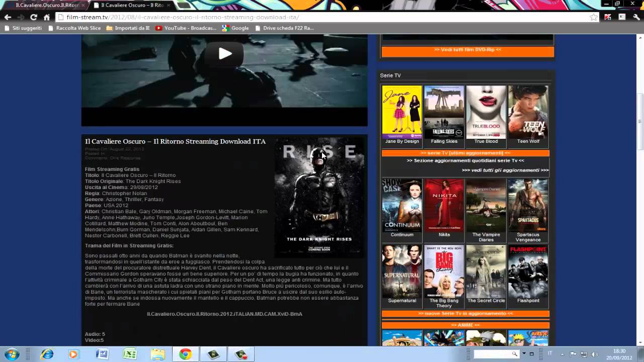This screenshot has width=644, height=362.
Task: Open Microsoft Excel from taskbar
Action: [x=130, y=354]
